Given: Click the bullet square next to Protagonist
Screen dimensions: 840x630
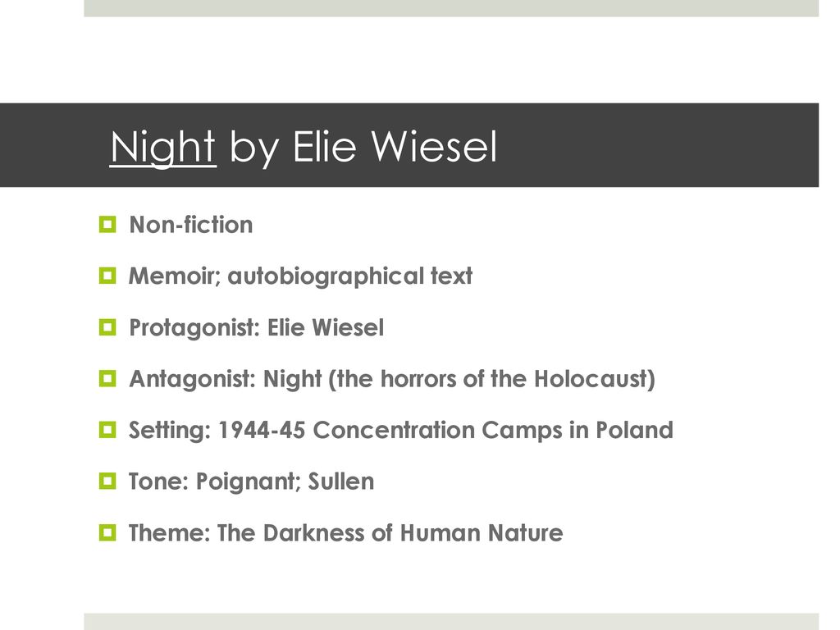Looking at the screenshot, I should pyautogui.click(x=107, y=327).
